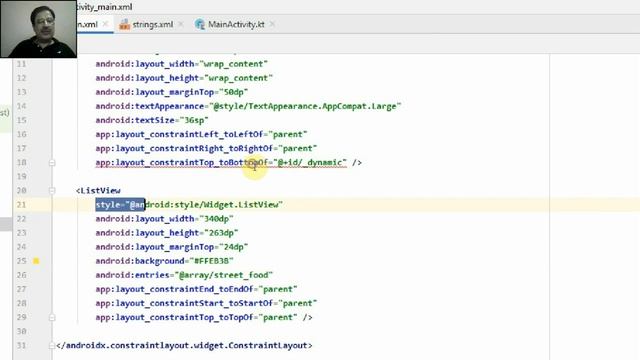640x360 pixels.
Task: Click the layout_constraintEnd_toEndOf attribute
Action: (x=184, y=289)
